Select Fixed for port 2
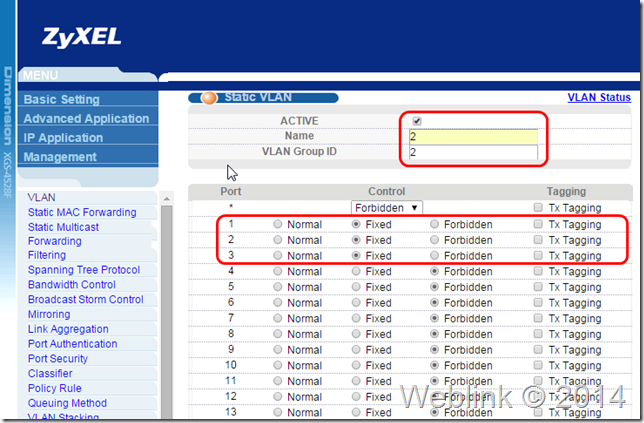Image resolution: width=644 pixels, height=423 pixels. pyautogui.click(x=356, y=240)
